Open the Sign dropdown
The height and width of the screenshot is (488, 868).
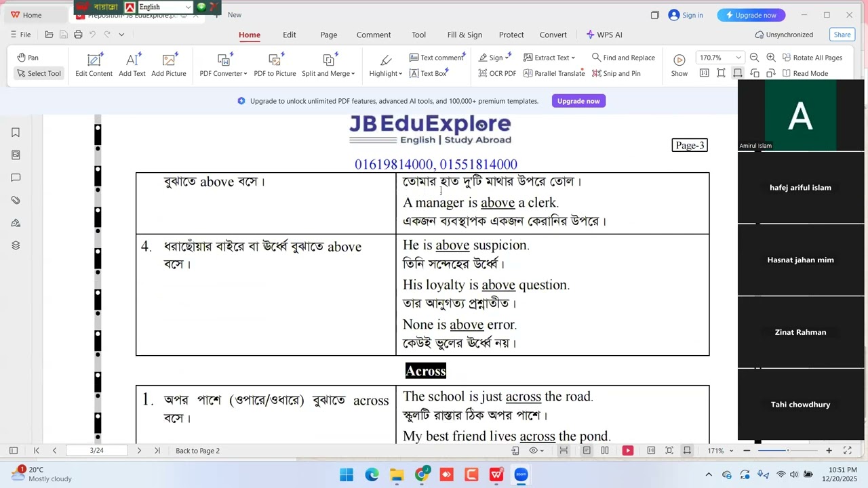click(x=495, y=58)
